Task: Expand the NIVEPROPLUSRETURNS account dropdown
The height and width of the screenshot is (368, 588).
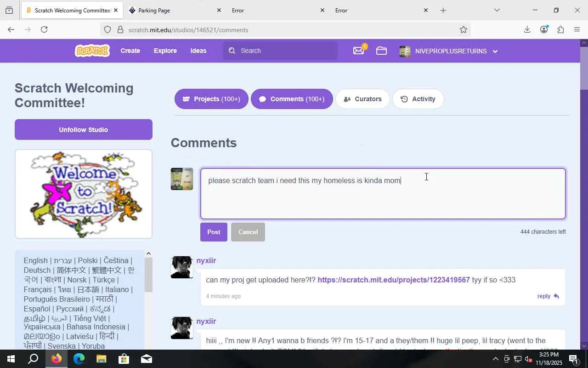Action: coord(495,51)
